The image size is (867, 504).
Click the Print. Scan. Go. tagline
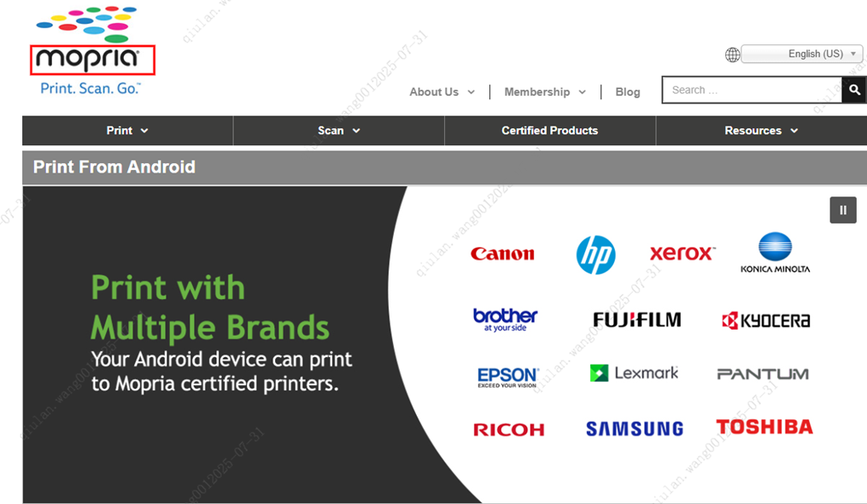pos(91,89)
